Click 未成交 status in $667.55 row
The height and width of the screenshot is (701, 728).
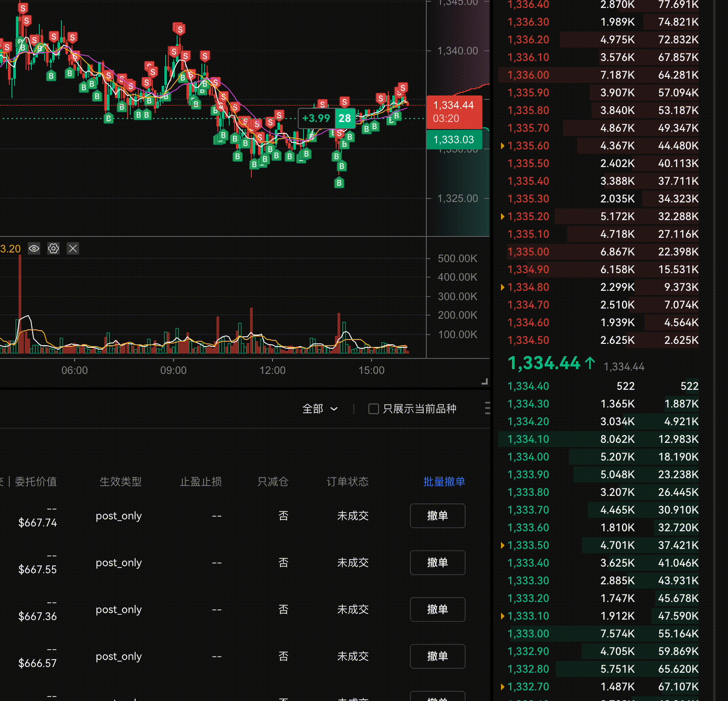353,562
